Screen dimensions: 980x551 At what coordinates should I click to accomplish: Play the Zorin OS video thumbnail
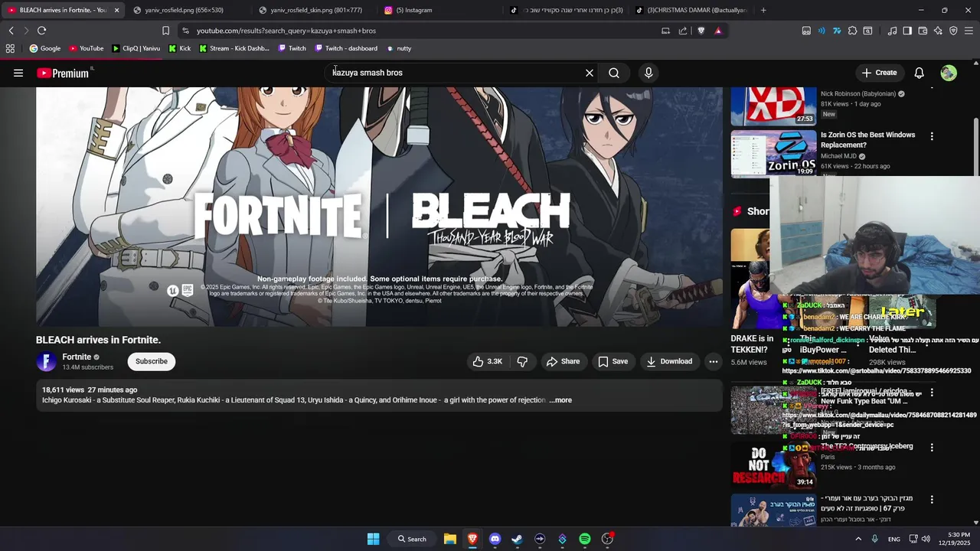coord(773,153)
